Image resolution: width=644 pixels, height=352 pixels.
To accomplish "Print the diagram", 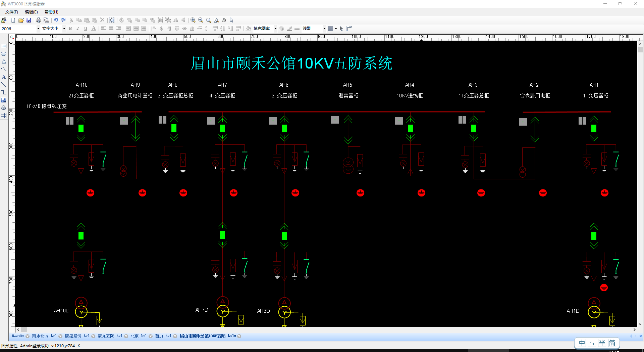I will pyautogui.click(x=39, y=20).
